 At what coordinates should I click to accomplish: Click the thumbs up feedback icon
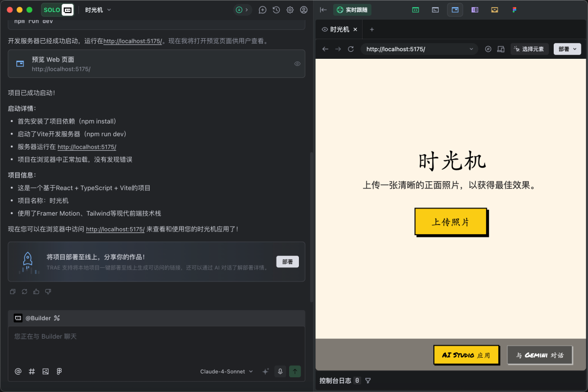pyautogui.click(x=36, y=292)
